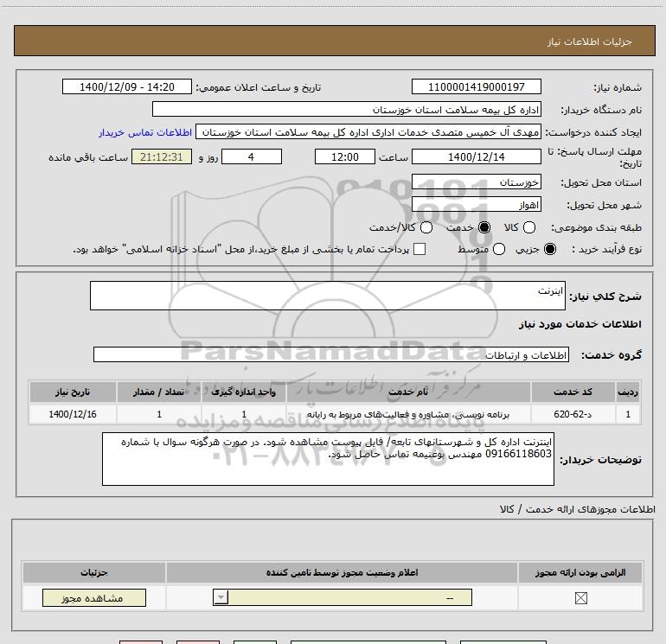Click the general need description box اینترنت
Viewport: 666px width, 644px height.
[328, 296]
